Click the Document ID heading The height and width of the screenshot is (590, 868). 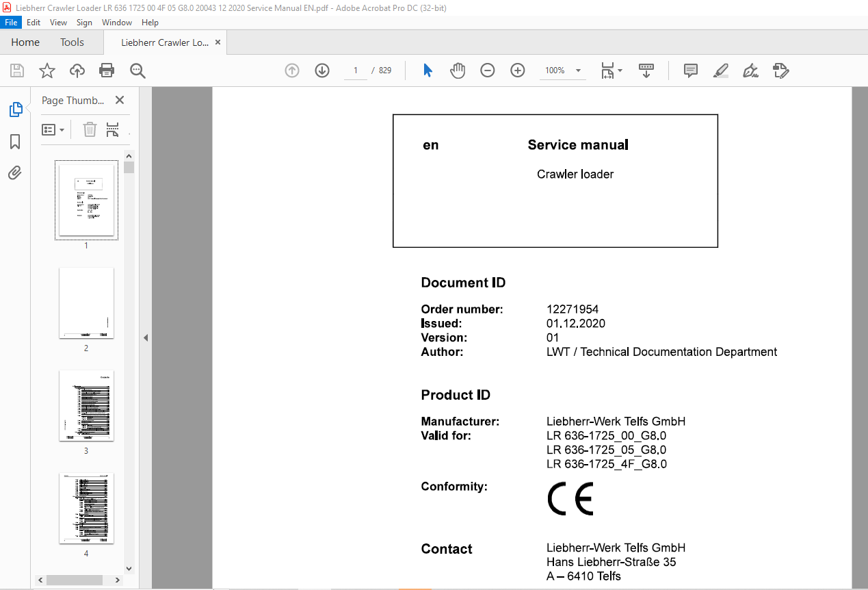tap(463, 283)
